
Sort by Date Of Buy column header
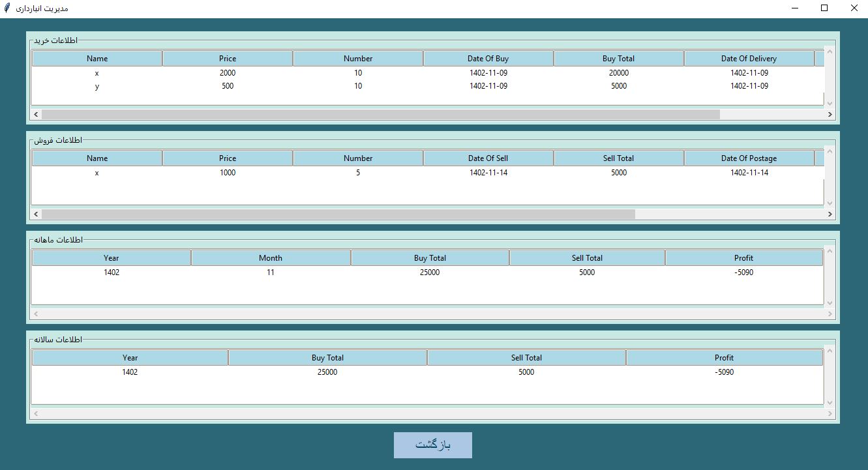click(x=488, y=59)
